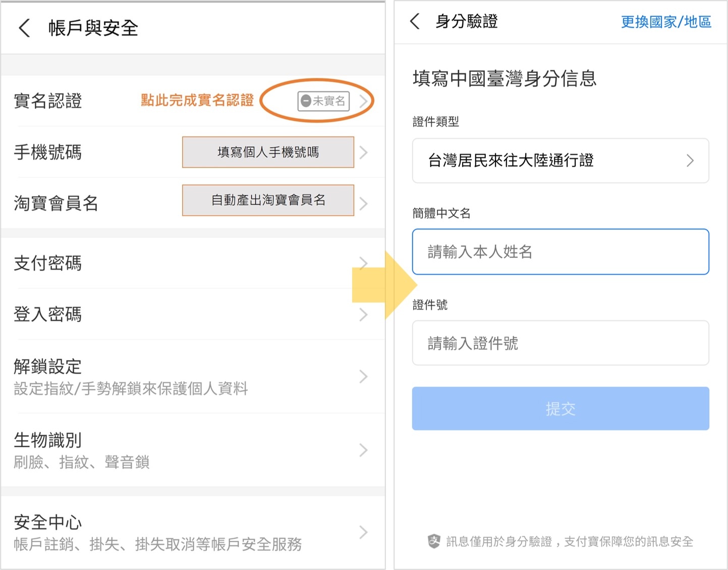Expand 解鎖設定 row chevron
Viewport: 728px width, 570px height.
363,377
